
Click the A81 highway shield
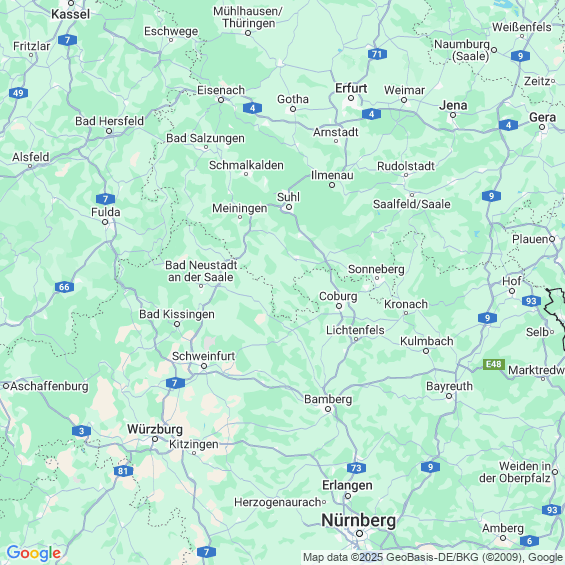tap(123, 471)
